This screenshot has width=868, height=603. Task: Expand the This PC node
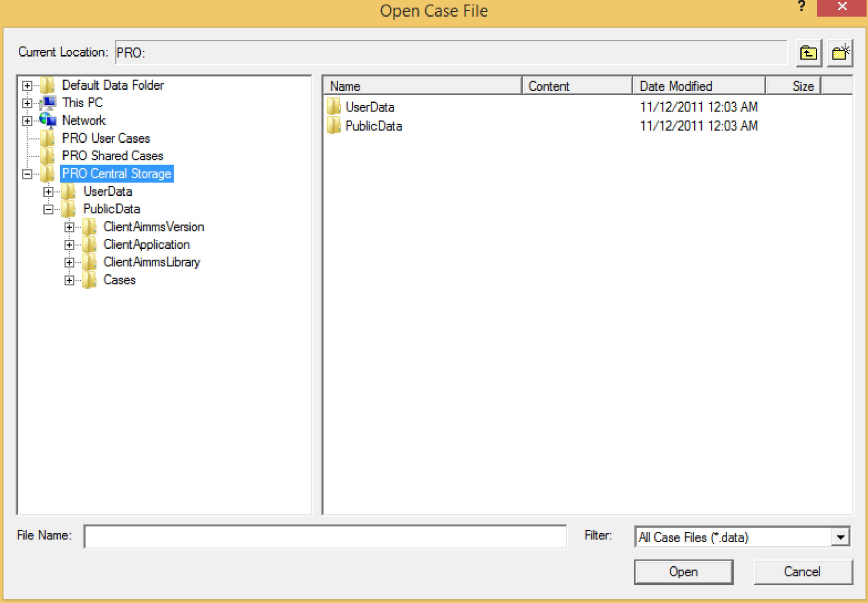tap(28, 103)
